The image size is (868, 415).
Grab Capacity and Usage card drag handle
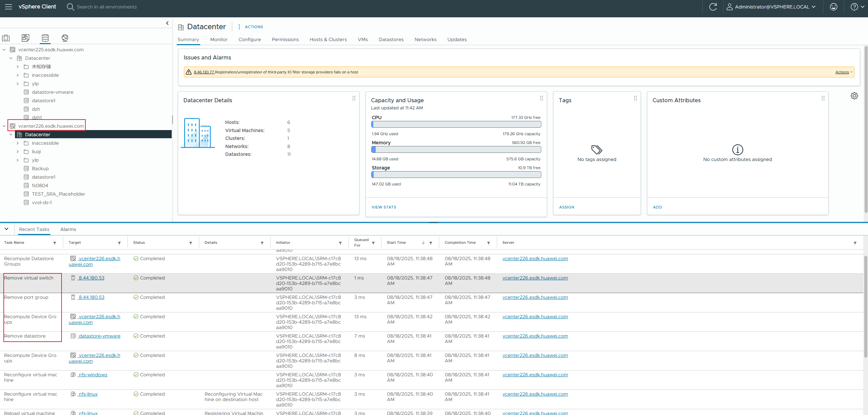click(x=542, y=98)
